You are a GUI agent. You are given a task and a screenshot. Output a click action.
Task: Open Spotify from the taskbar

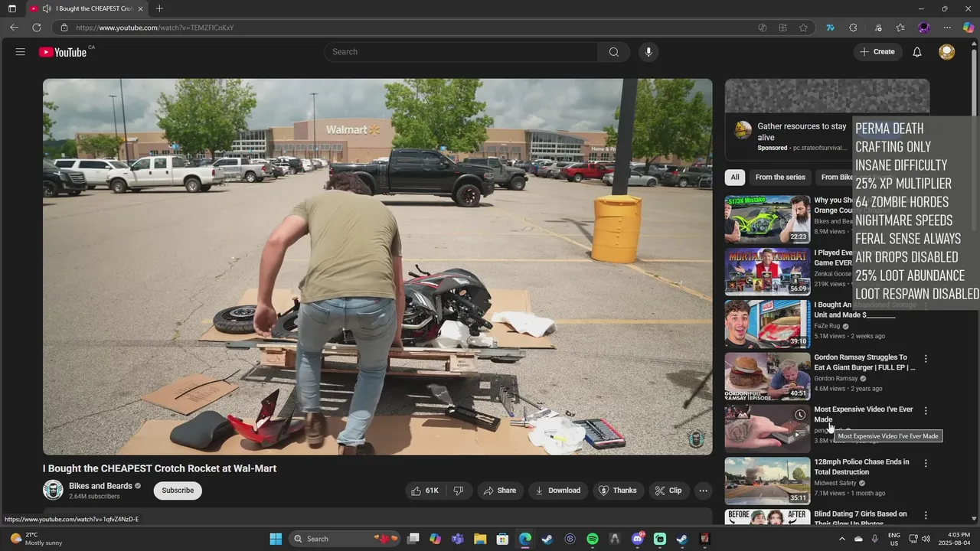[593, 539]
